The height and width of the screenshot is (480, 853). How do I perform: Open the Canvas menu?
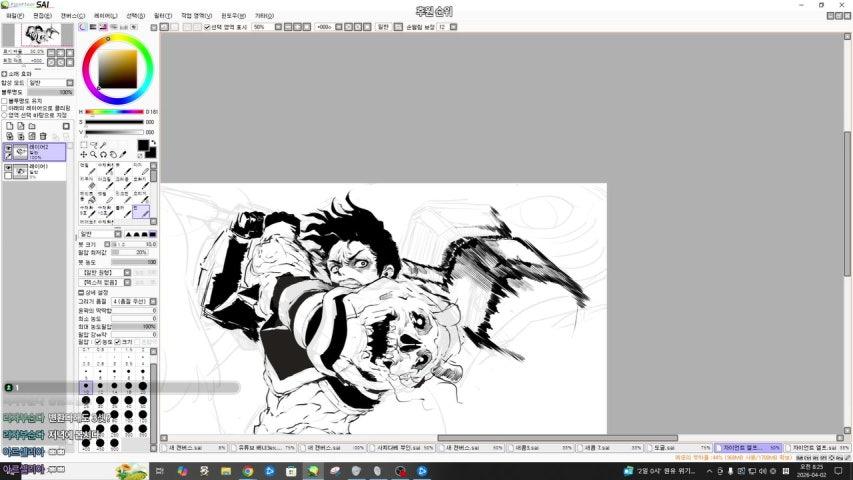click(72, 16)
